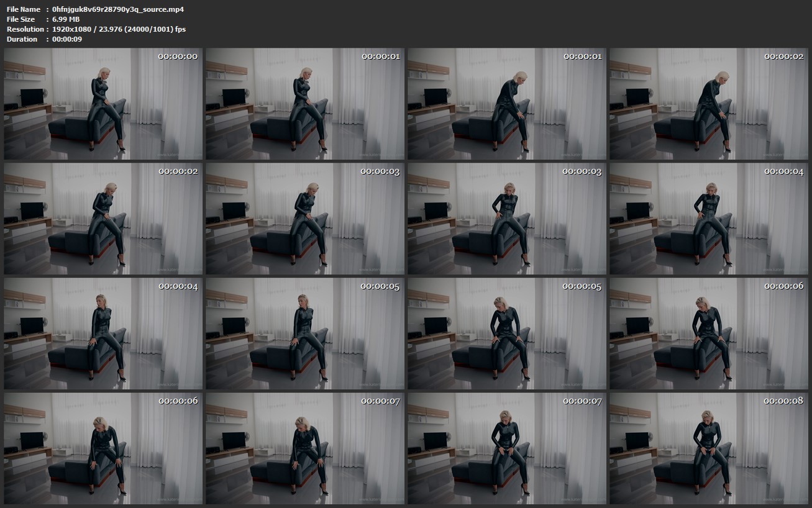The image size is (812, 508).
Task: Open the thumbnail stamped 00:00:00
Action: [103, 104]
